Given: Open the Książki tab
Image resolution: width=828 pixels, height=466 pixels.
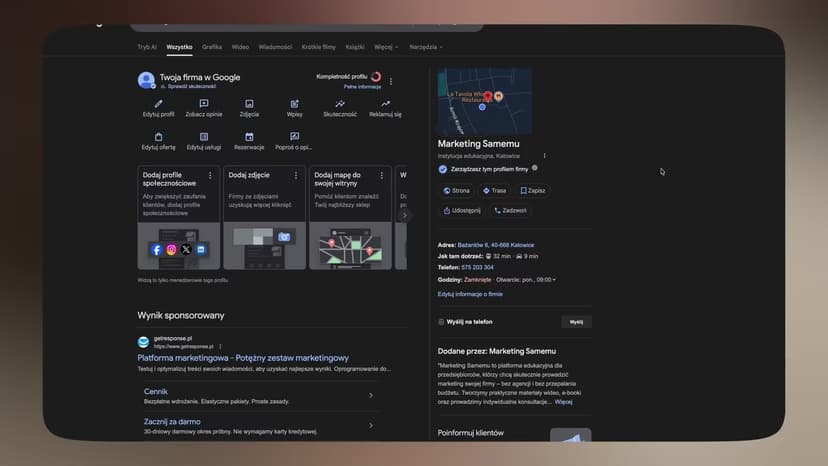Looking at the screenshot, I should click(355, 47).
